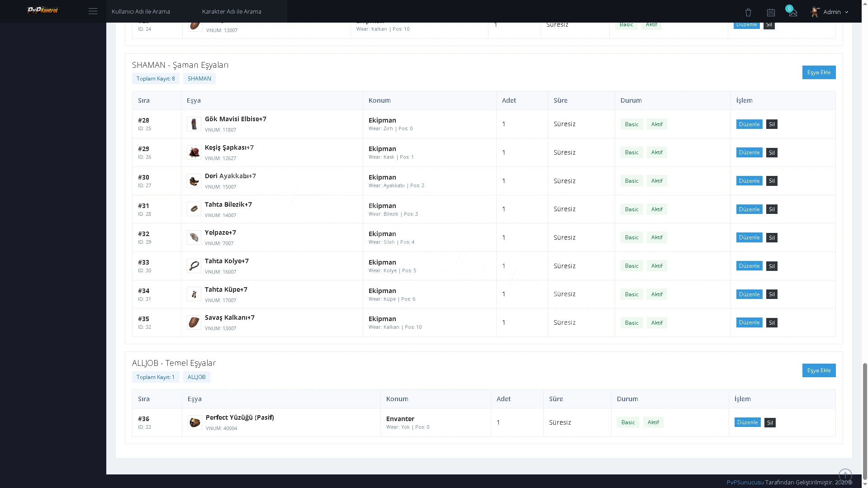
Task: Click the Aktif badge for Savaş Kalkanı+7
Action: pyautogui.click(x=657, y=323)
